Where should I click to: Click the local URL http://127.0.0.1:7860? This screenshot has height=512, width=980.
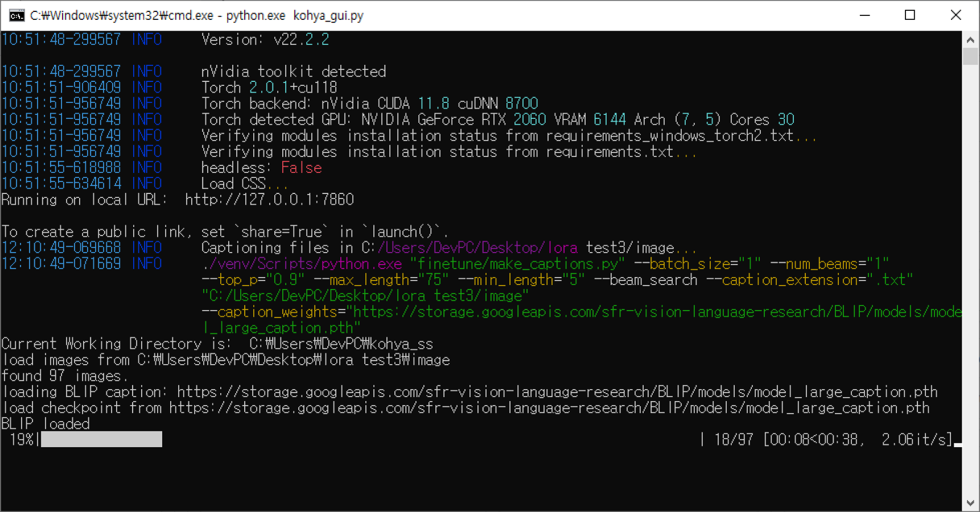(269, 200)
